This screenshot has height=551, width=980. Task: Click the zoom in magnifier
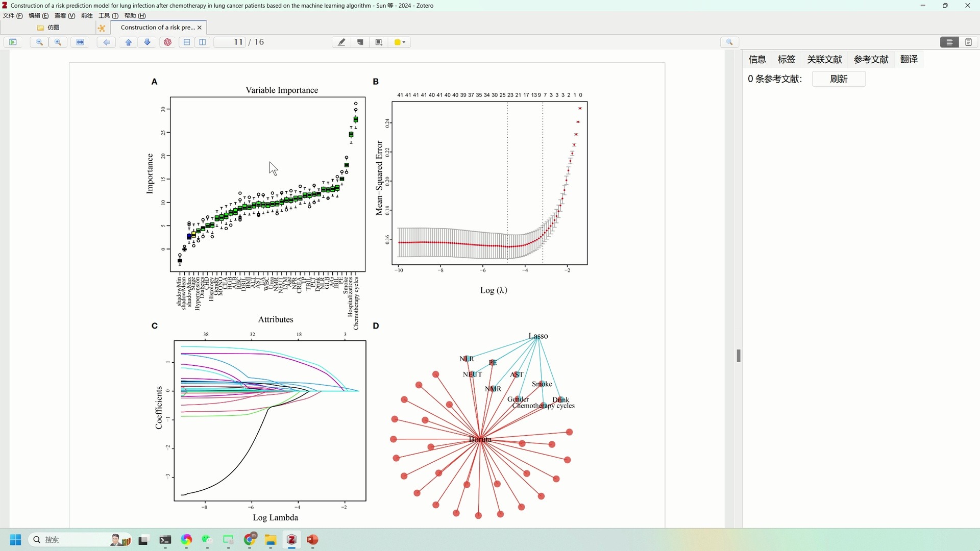click(x=58, y=42)
